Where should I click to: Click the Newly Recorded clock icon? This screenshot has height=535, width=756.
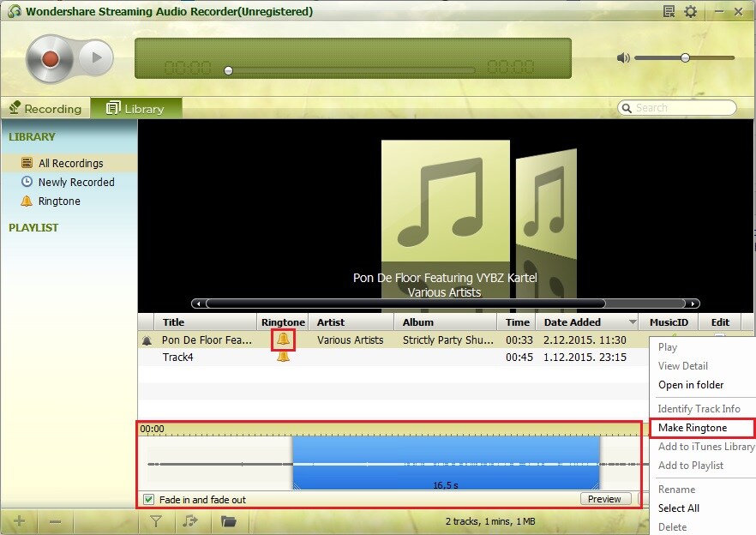pos(27,182)
